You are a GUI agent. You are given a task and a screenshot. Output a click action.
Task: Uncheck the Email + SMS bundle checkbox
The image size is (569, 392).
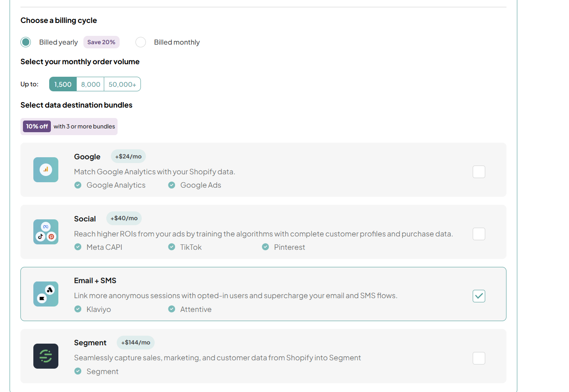[x=479, y=296]
